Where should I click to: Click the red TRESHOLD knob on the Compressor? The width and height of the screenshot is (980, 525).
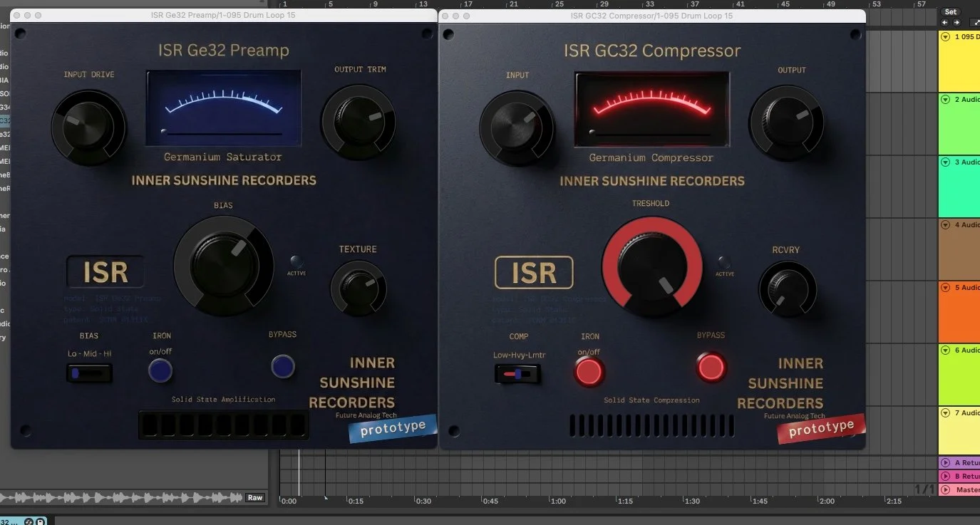click(x=652, y=266)
